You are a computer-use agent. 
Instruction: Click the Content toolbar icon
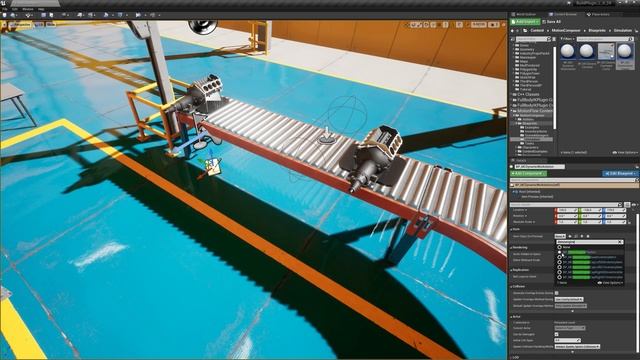[x=44, y=15]
